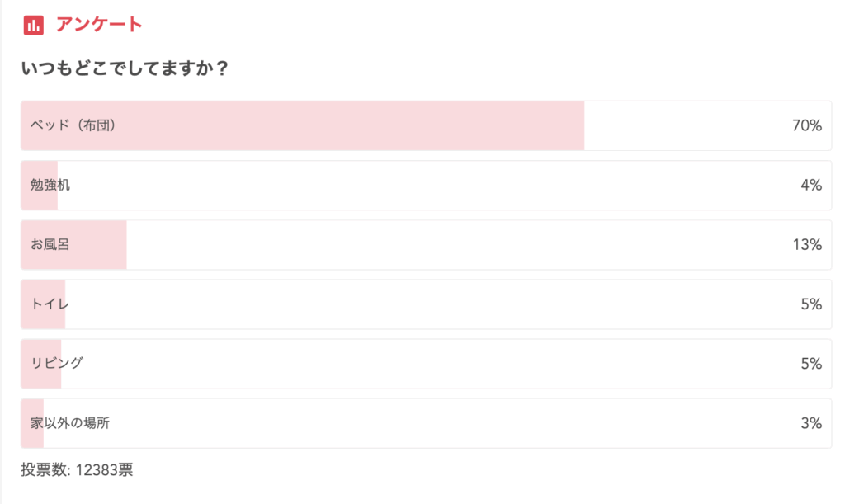
Task: Select the 勉強机 poll option
Action: (50, 185)
